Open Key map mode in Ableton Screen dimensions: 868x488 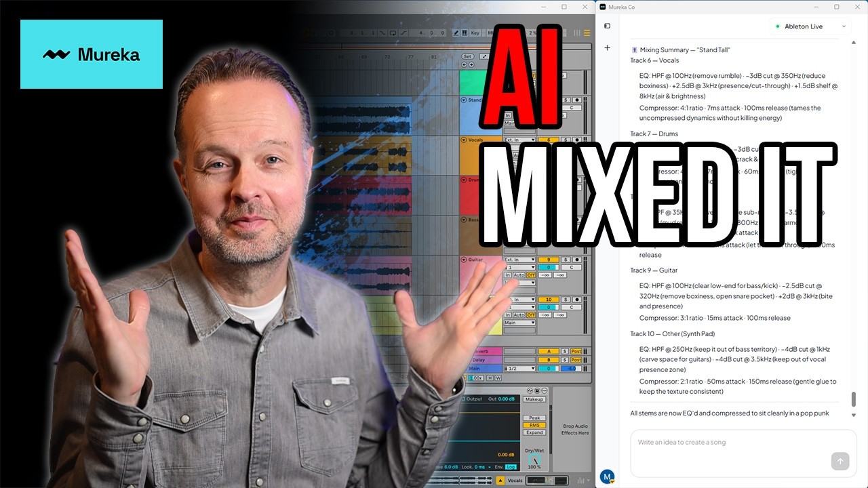(475, 33)
